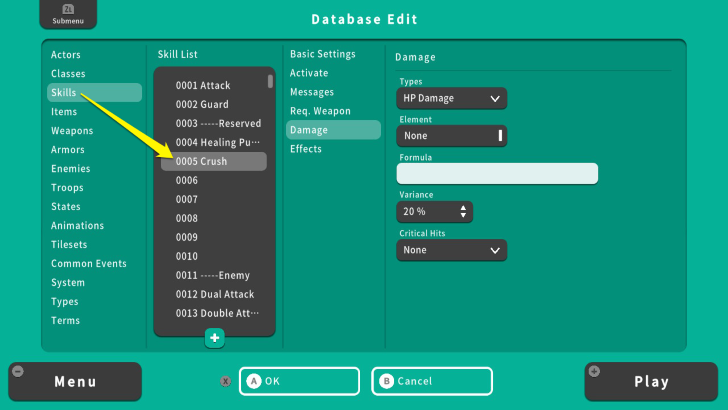The image size is (728, 410).
Task: Expand the Critical Hits dropdown
Action: 452,250
